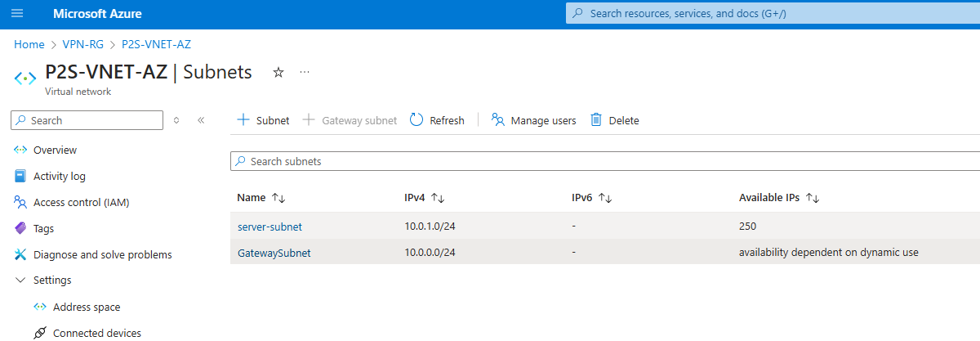Sort by IPv6 column arrows
This screenshot has width=980, height=341.
coord(605,198)
